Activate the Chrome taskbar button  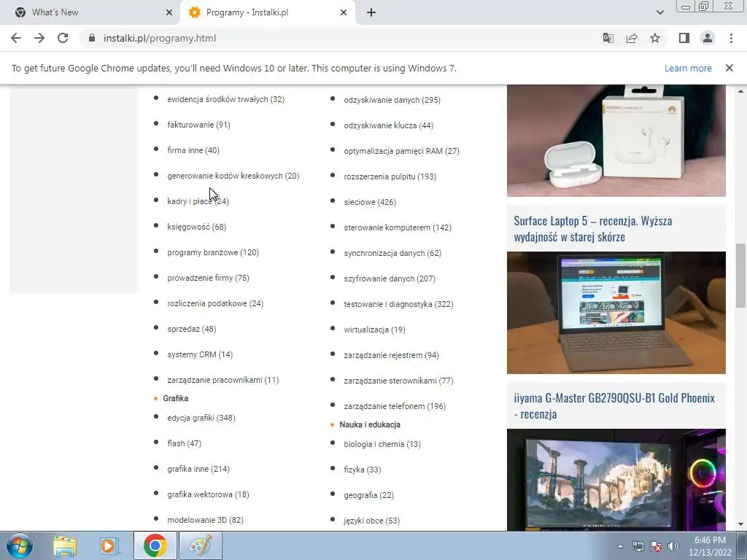(155, 545)
